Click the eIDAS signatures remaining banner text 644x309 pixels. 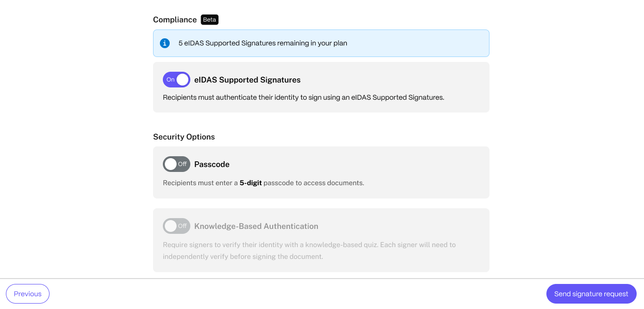click(x=262, y=43)
